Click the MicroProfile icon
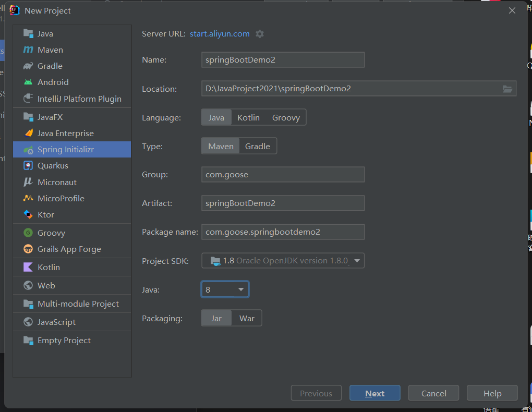The image size is (532, 412). (28, 198)
